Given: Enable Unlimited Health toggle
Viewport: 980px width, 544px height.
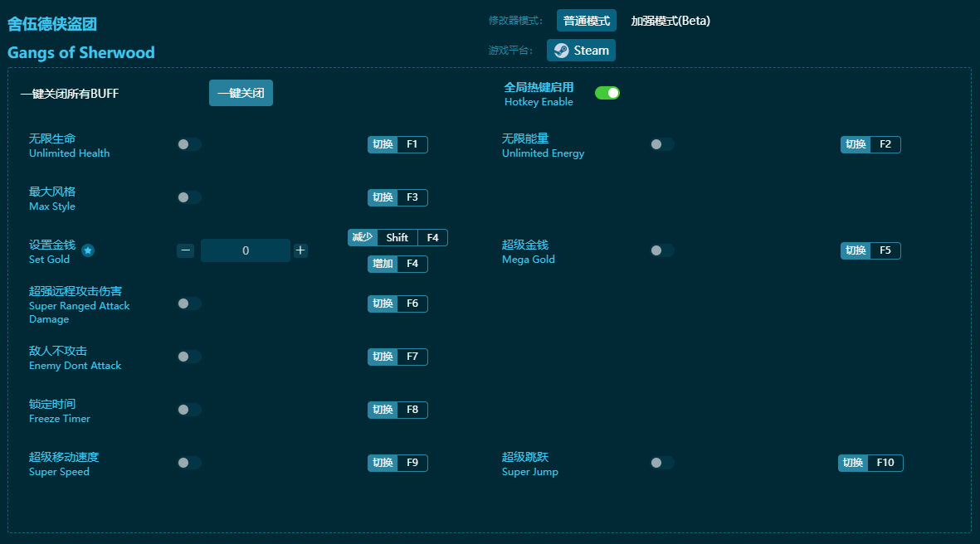Looking at the screenshot, I should click(189, 144).
